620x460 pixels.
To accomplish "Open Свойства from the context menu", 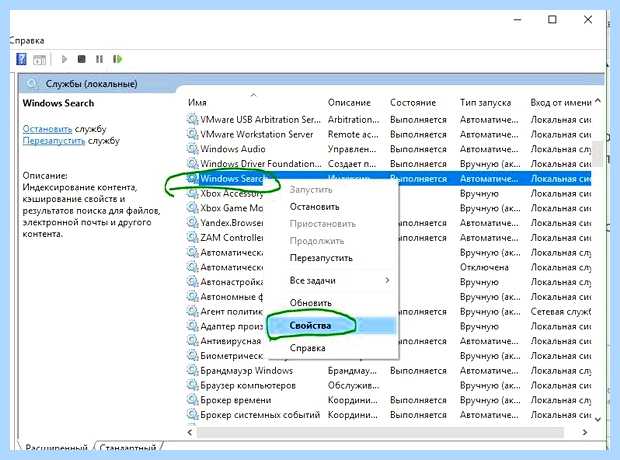I will [333, 326].
